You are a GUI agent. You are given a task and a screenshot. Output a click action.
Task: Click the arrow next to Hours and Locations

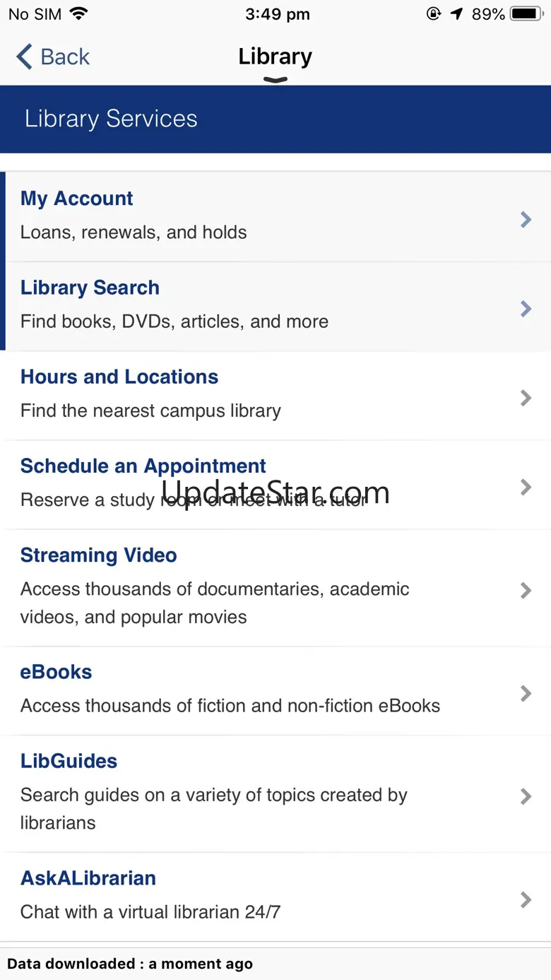[x=526, y=398]
